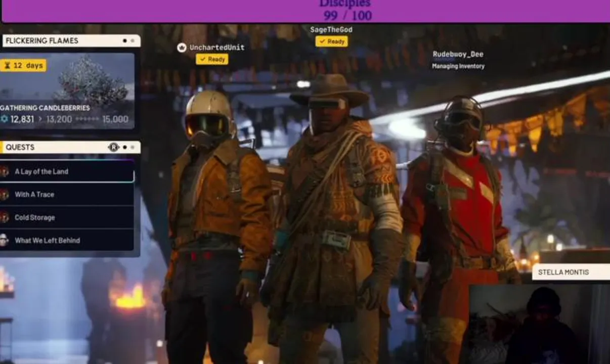Image resolution: width=610 pixels, height=364 pixels.
Task: Select the first page dot in Quests header
Action: tap(125, 147)
